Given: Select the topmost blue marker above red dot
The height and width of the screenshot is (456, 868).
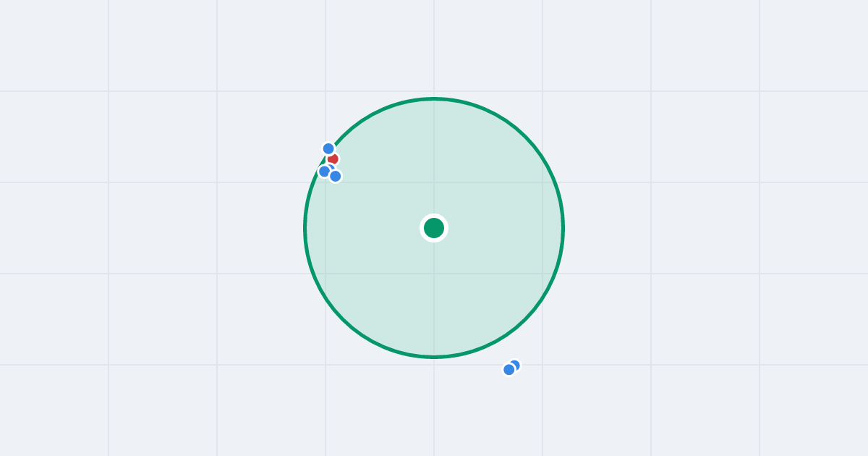Looking at the screenshot, I should (328, 148).
